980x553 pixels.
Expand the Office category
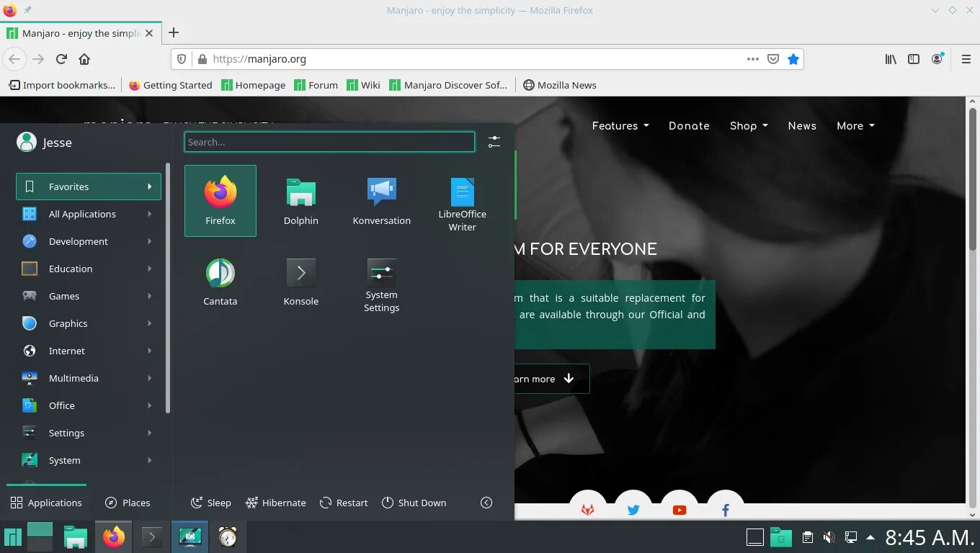point(88,405)
